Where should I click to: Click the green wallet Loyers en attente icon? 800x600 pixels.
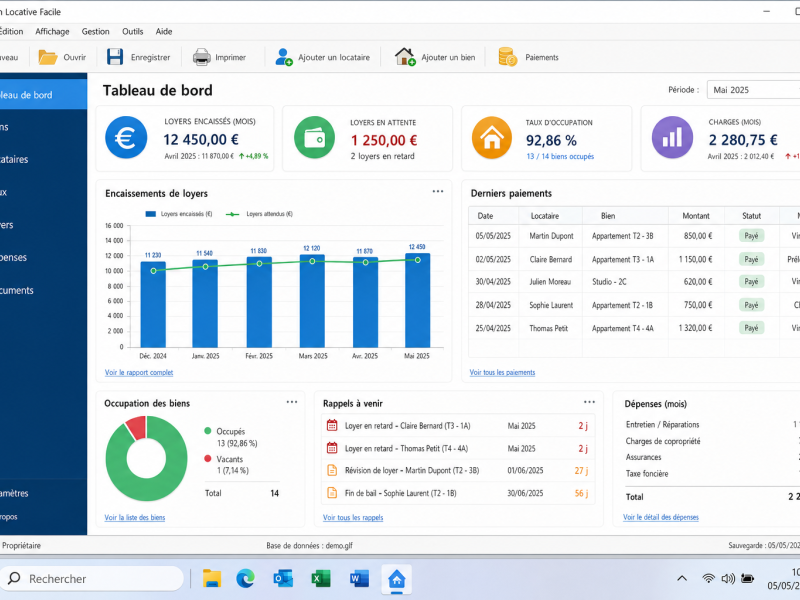[x=314, y=138]
